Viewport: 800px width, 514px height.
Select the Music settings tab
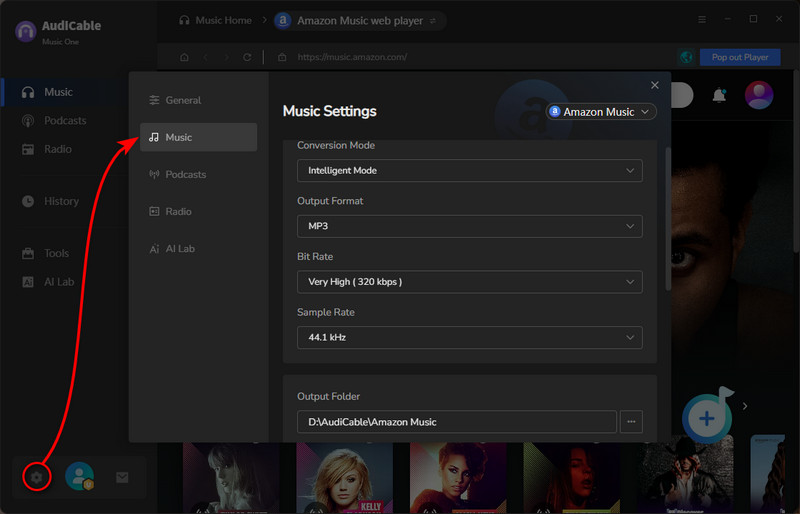[x=198, y=137]
